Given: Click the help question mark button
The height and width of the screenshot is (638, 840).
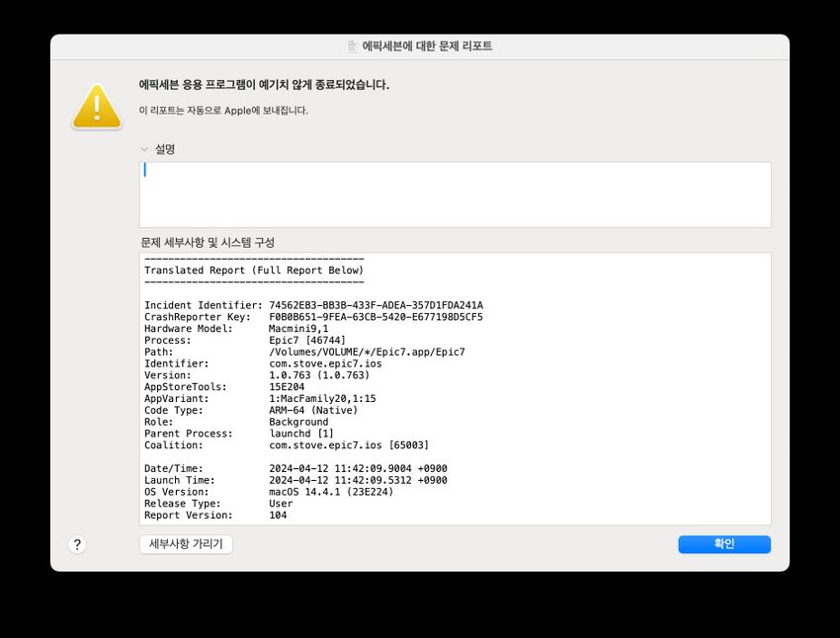Looking at the screenshot, I should tap(77, 544).
